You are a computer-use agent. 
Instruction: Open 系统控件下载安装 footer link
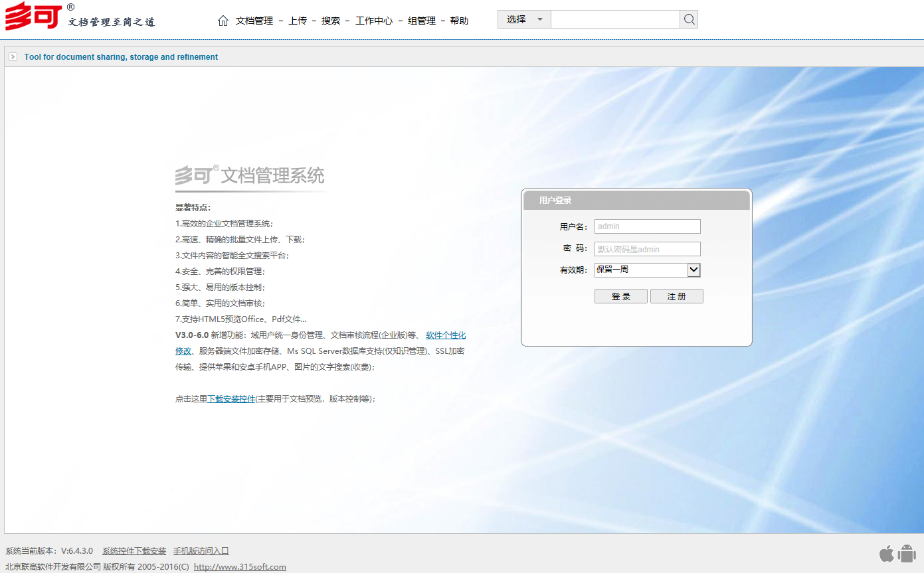[x=134, y=551]
